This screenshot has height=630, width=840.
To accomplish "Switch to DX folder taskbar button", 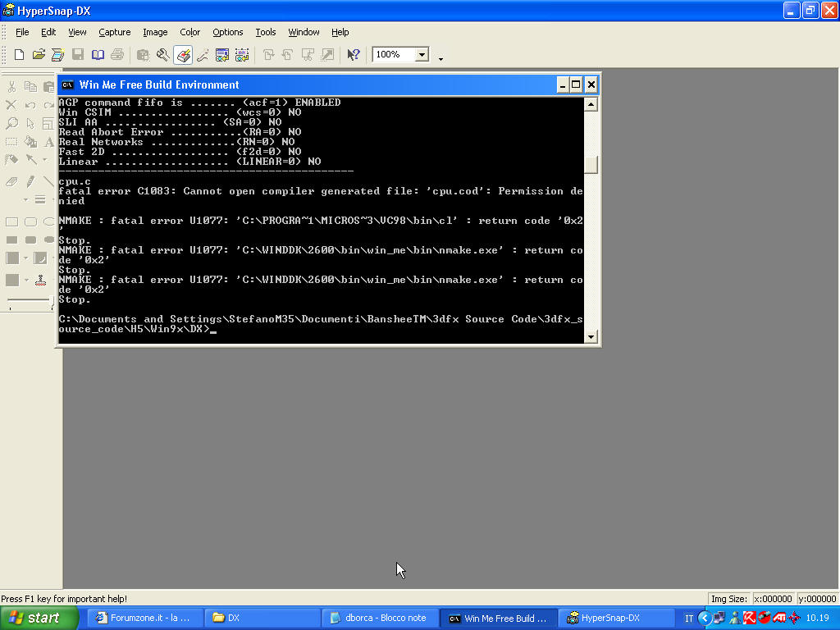I will click(262, 619).
